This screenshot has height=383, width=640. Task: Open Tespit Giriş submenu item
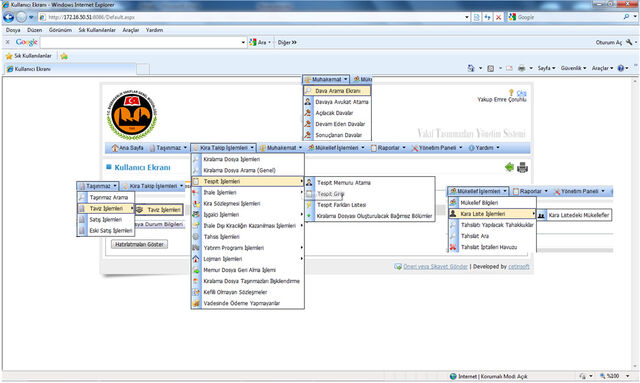pos(370,194)
